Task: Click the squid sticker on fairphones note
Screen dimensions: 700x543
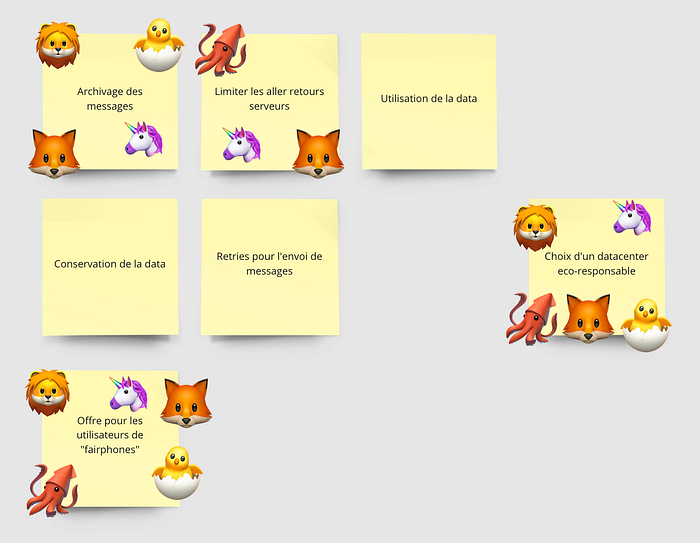Action: tap(53, 490)
